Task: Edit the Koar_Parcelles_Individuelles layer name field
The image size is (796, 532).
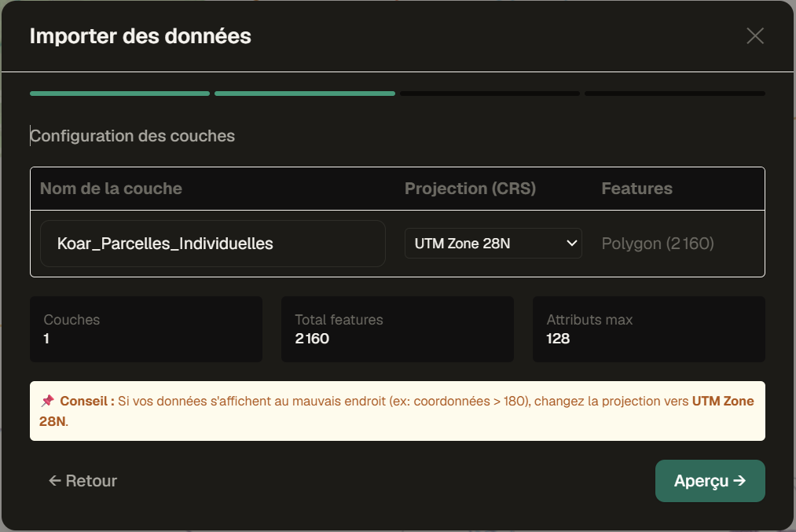Action: point(212,244)
